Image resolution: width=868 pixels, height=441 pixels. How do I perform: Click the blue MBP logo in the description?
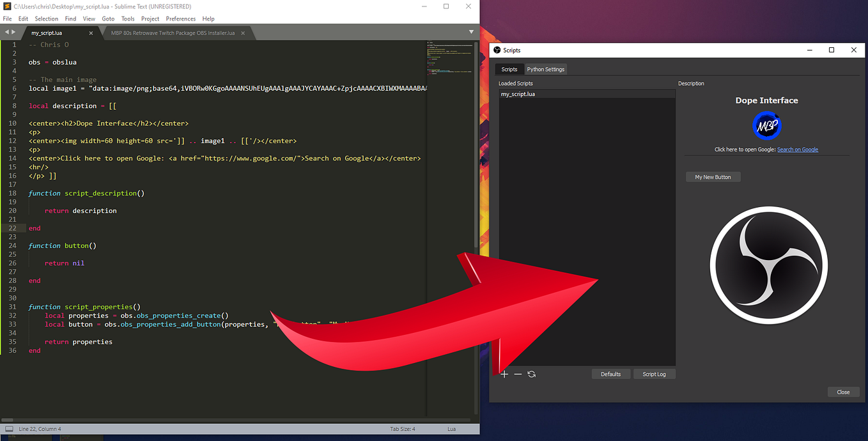(766, 125)
